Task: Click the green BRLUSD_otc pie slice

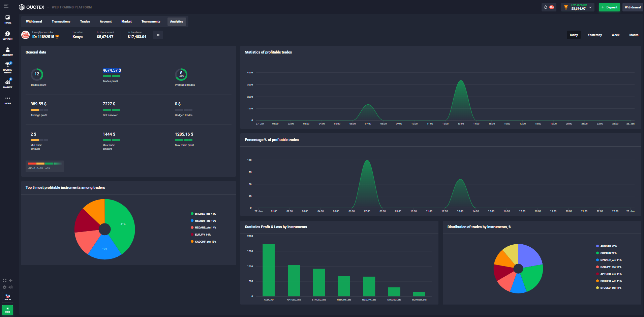Action: pyautogui.click(x=121, y=225)
